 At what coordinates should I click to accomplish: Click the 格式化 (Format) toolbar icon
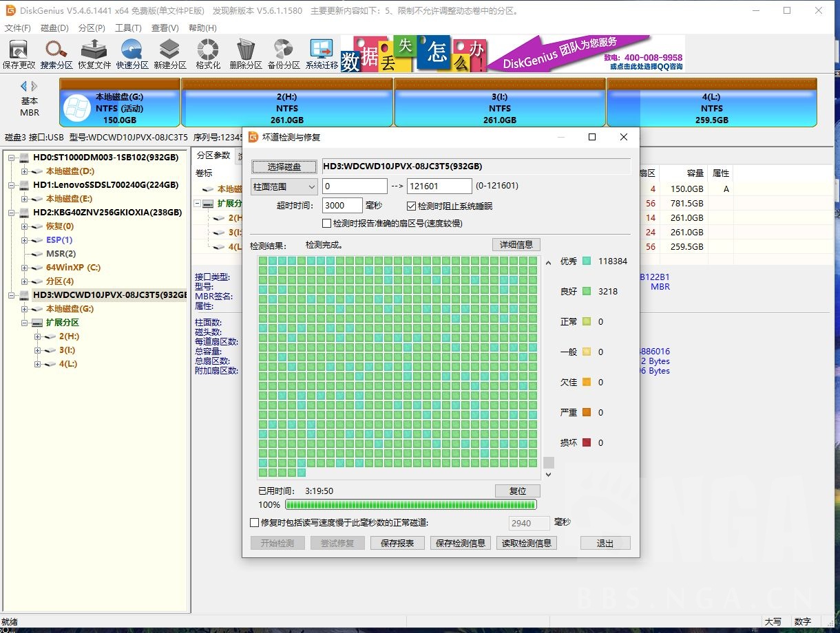208,50
